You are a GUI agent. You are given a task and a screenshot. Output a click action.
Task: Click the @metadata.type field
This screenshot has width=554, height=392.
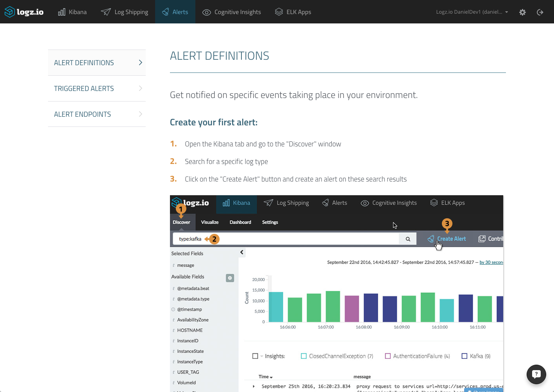click(x=193, y=299)
